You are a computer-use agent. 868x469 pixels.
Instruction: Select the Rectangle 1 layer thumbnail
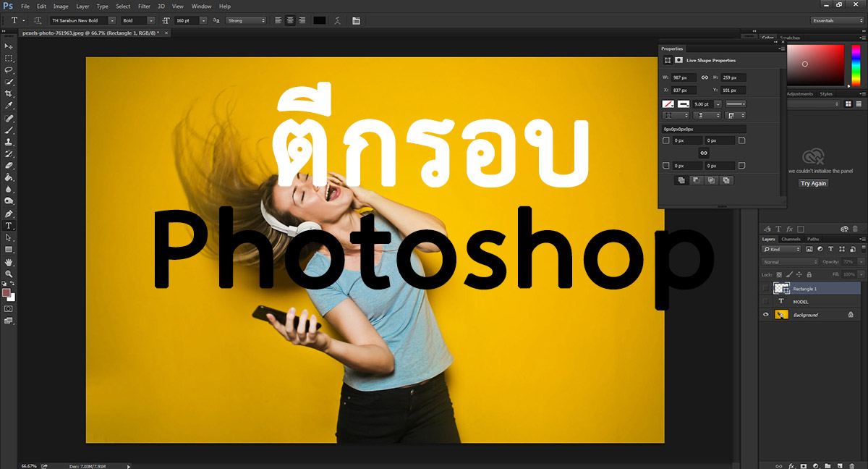780,288
